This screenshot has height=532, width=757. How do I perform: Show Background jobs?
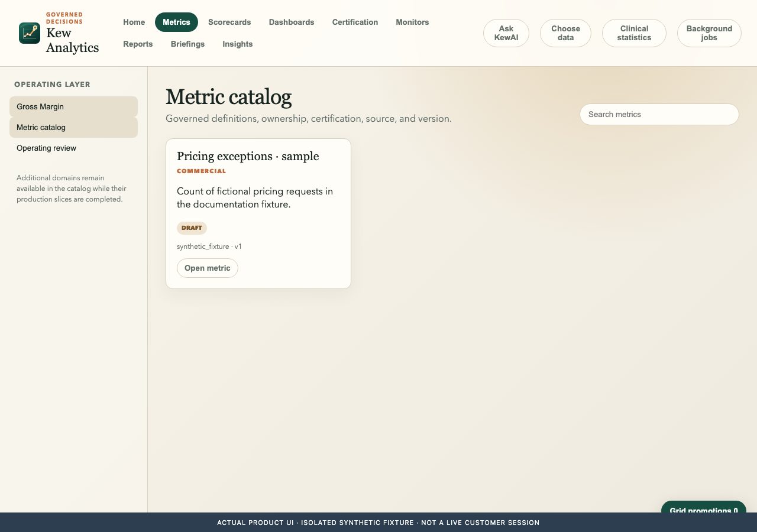(x=709, y=33)
